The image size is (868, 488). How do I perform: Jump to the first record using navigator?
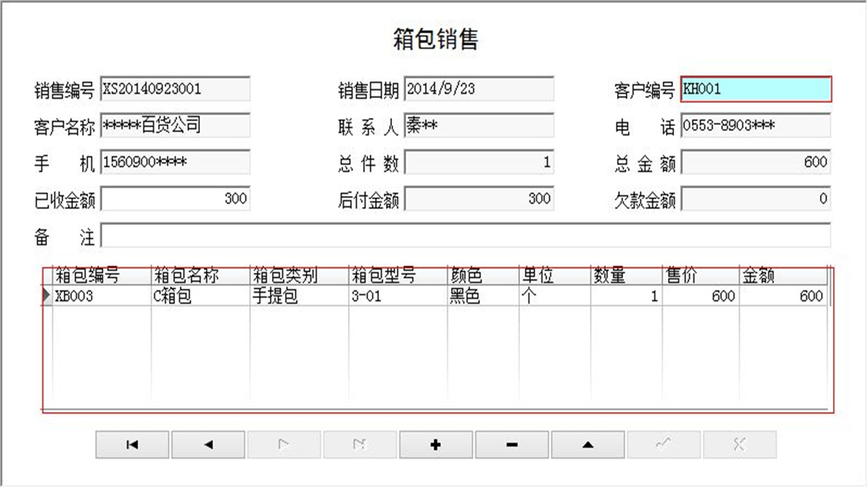(132, 445)
